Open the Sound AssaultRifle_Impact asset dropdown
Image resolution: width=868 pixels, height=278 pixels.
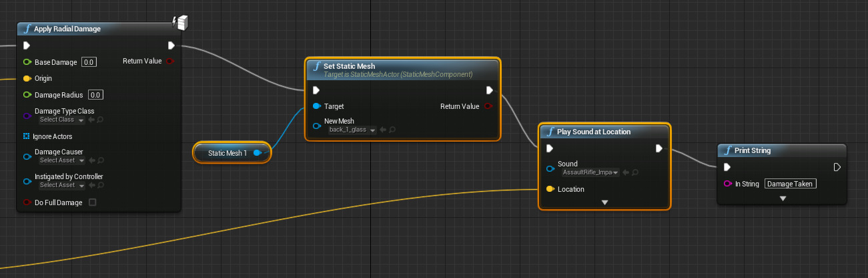591,172
